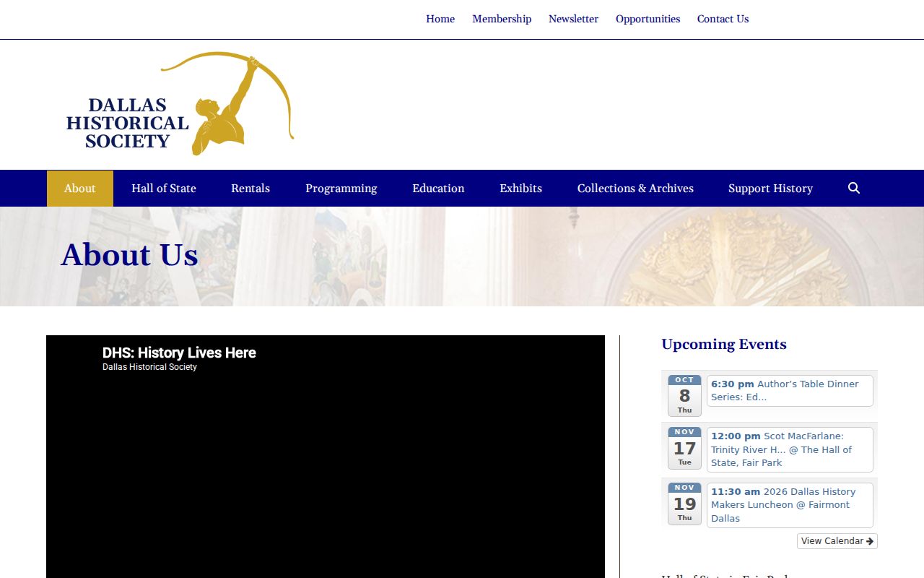Screen dimensions: 924x578
Task: Select the Exhibits menu item
Action: click(520, 189)
